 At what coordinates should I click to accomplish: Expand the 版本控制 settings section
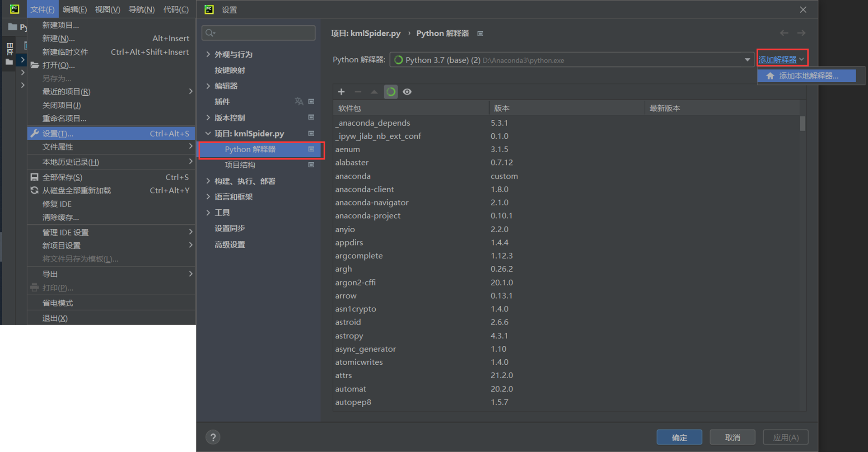point(208,118)
